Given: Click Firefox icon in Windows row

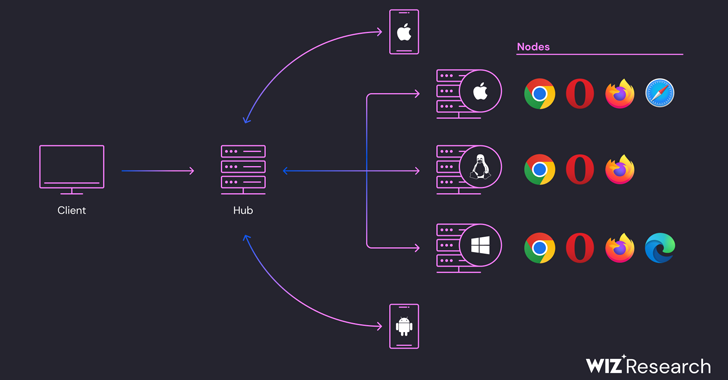Looking at the screenshot, I should coord(620,248).
